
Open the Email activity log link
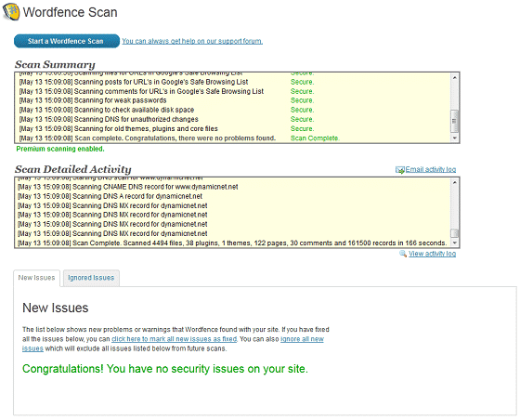(x=431, y=169)
